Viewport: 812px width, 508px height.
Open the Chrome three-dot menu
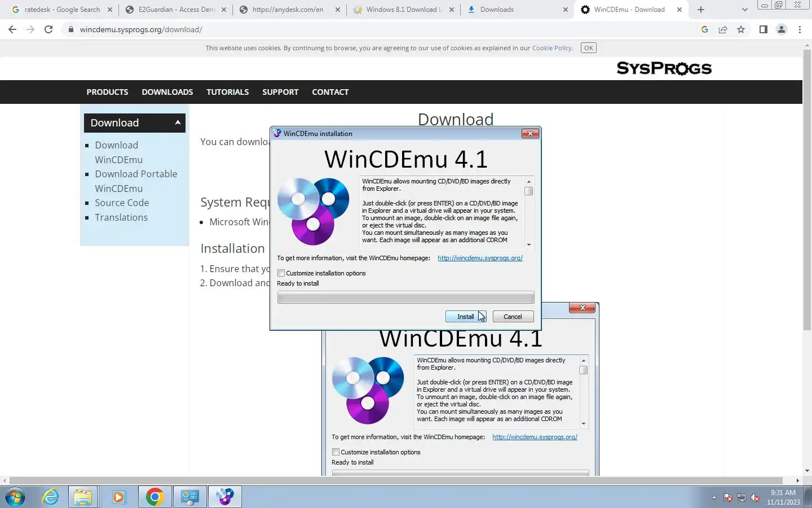tap(800, 29)
